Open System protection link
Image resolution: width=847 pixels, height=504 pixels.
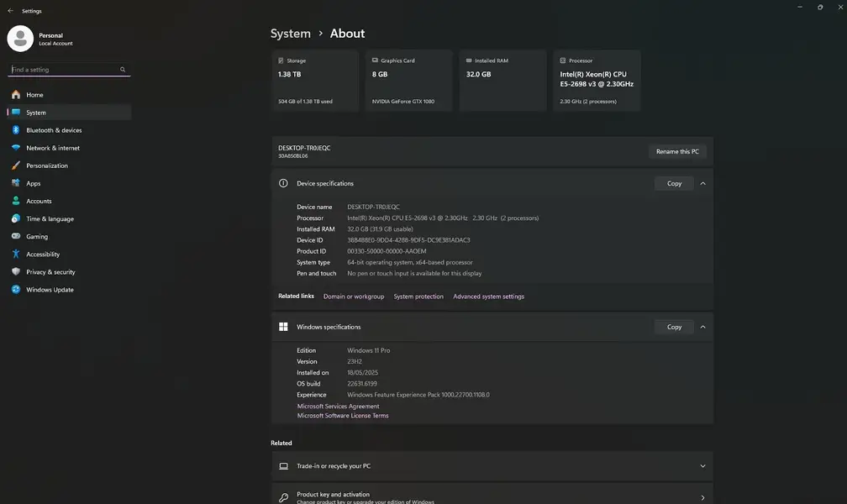tap(418, 297)
